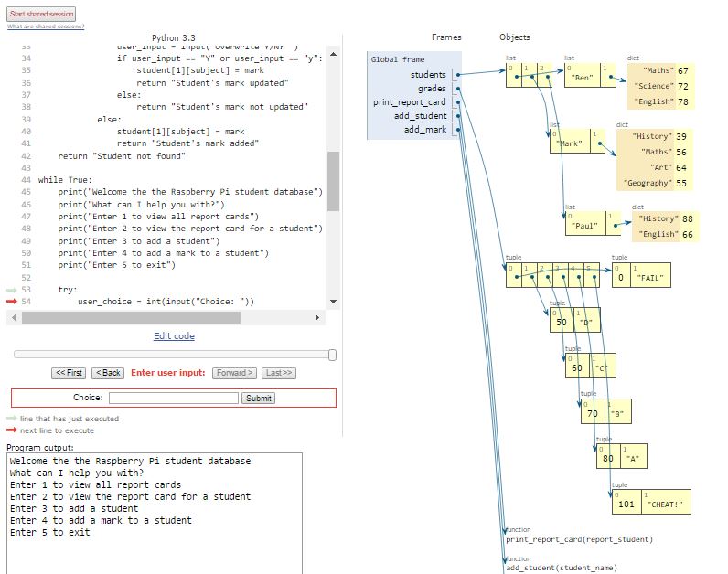The image size is (728, 574).
Task: Click the code pane scroll-left arrow
Action: (12, 318)
